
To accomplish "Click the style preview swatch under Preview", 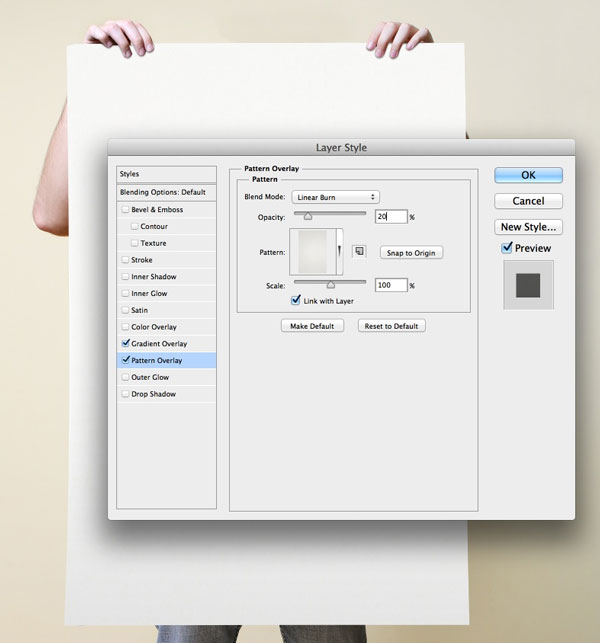I will [528, 285].
